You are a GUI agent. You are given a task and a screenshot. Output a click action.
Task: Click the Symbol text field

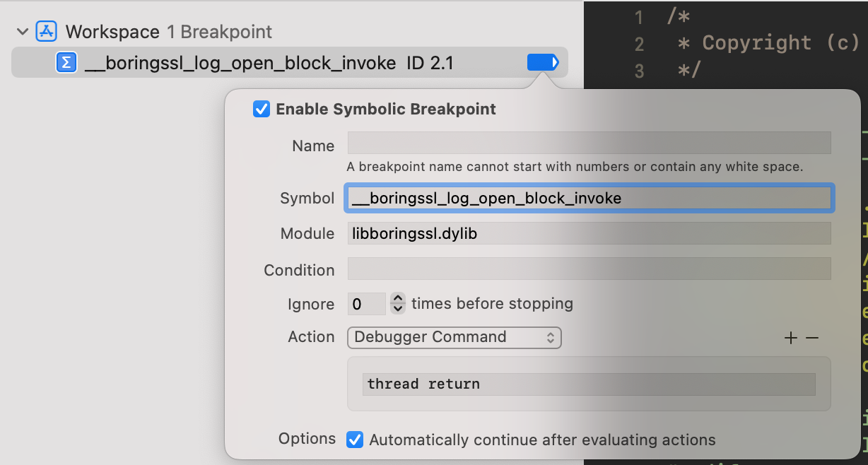(x=588, y=199)
